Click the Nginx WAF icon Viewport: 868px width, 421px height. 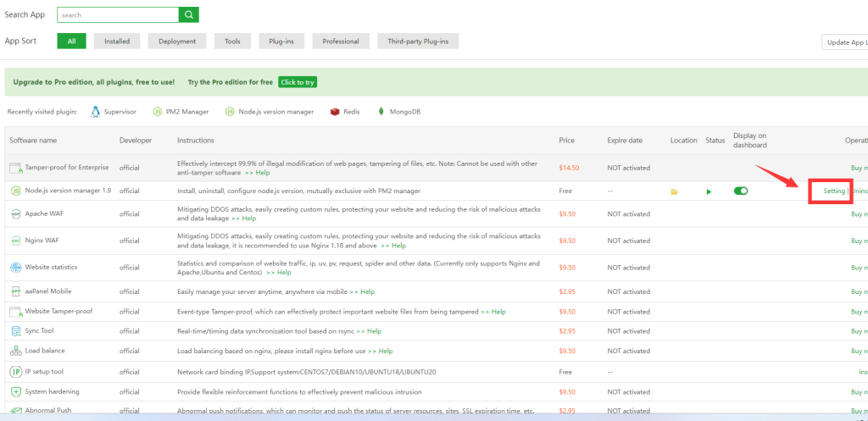15,241
